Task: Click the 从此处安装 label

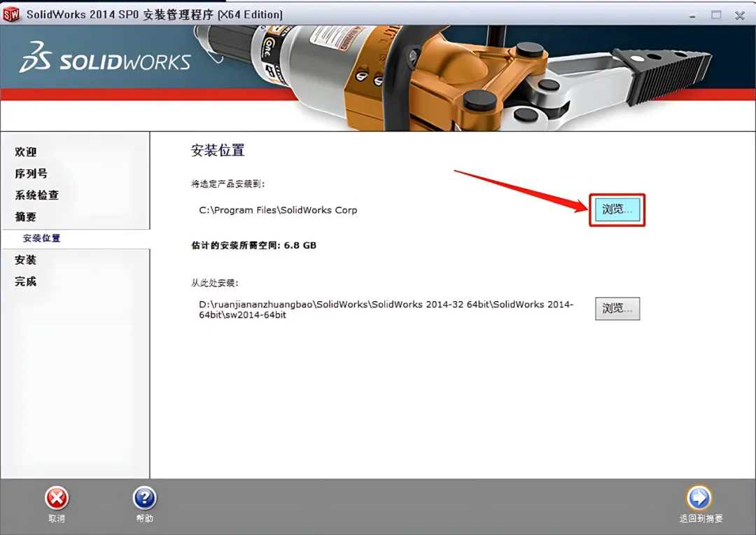Action: click(x=215, y=283)
